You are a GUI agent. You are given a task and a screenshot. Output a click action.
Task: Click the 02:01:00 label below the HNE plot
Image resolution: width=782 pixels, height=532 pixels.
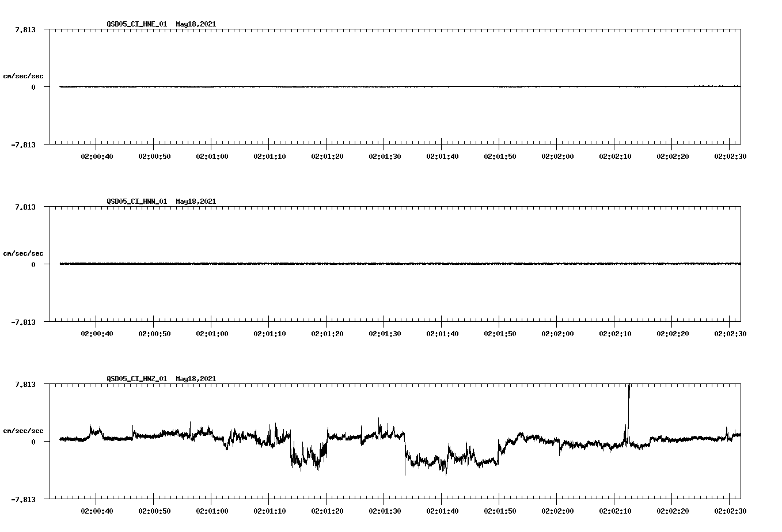[211, 156]
